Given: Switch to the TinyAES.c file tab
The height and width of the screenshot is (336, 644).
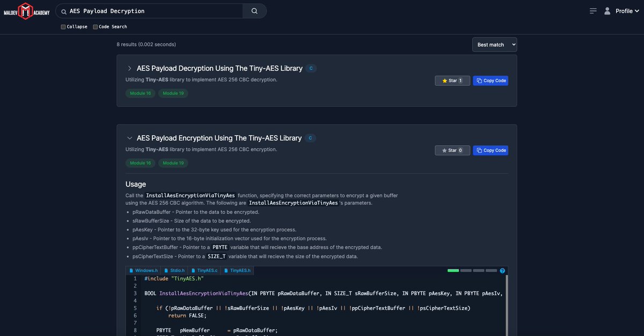Looking at the screenshot, I should (x=204, y=271).
